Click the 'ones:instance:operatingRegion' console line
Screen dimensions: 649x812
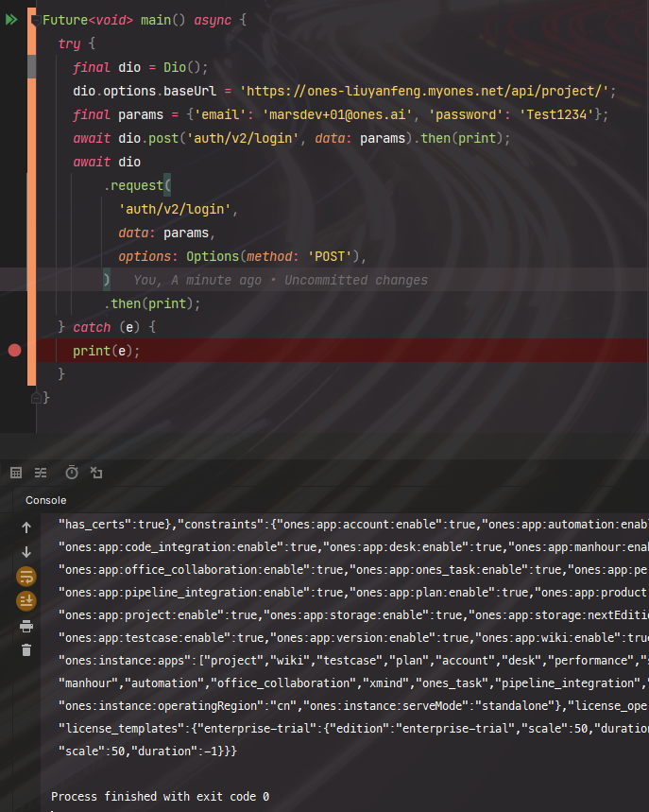pos(353,706)
